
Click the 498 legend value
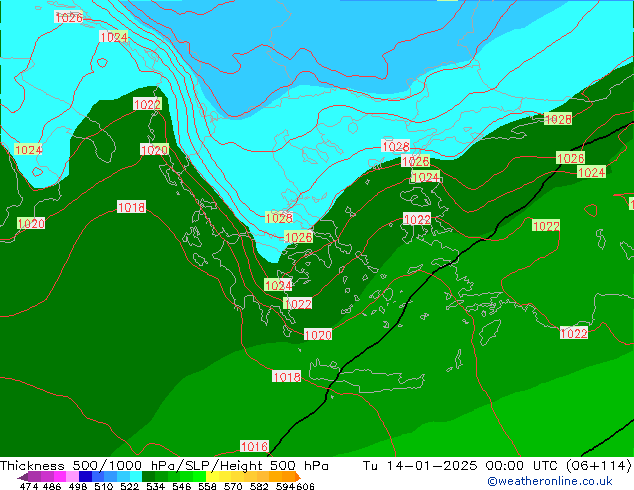[78, 486]
